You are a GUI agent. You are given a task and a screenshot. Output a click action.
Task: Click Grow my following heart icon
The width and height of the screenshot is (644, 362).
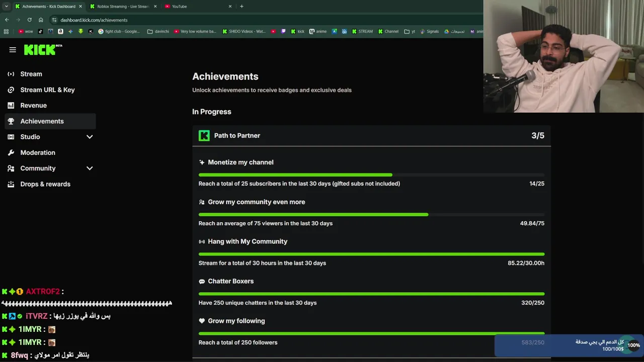click(x=202, y=321)
